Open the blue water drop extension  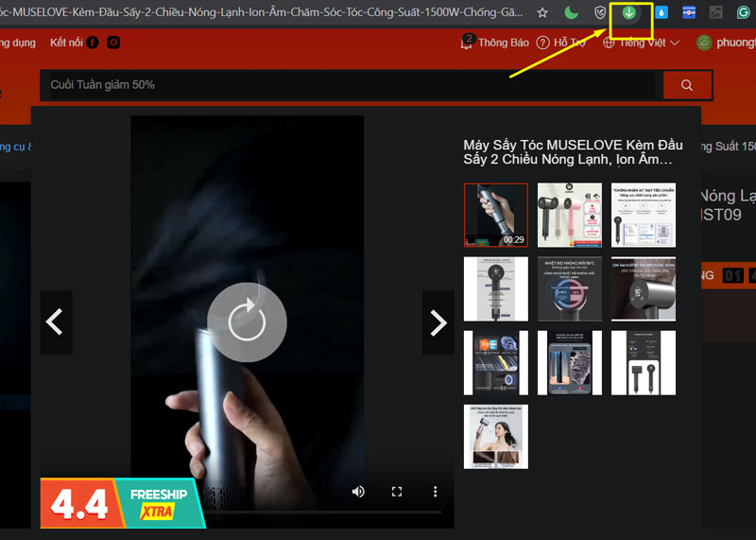point(661,13)
